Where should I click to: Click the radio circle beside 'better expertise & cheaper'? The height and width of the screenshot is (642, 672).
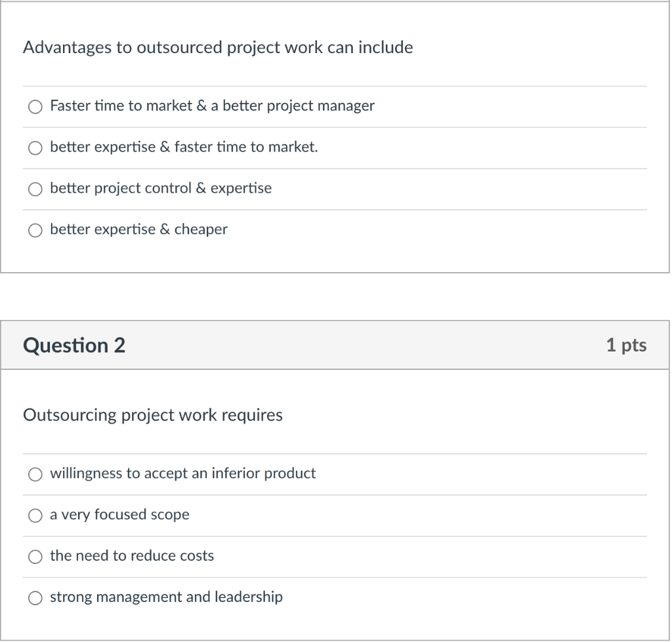click(35, 230)
